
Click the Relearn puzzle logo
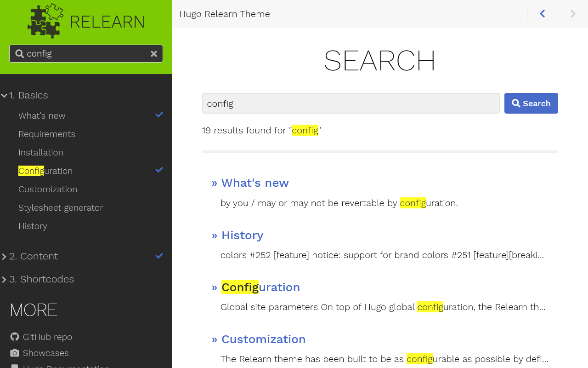[45, 21]
